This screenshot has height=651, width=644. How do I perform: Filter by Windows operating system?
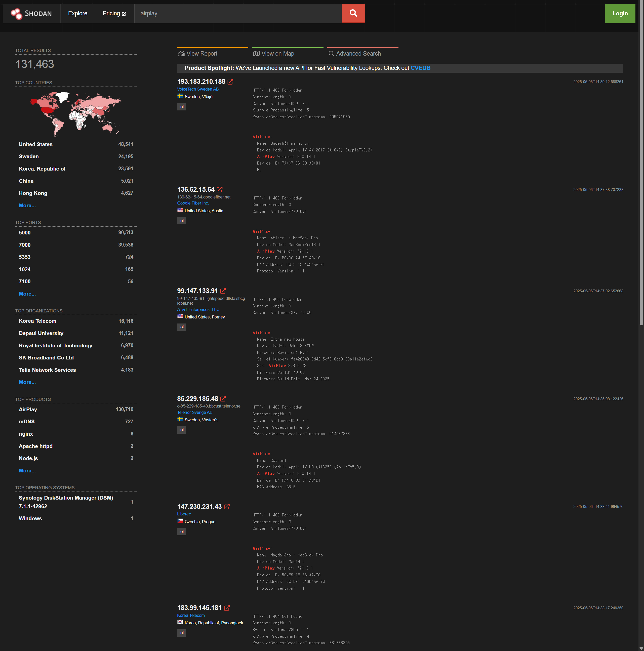click(76, 519)
